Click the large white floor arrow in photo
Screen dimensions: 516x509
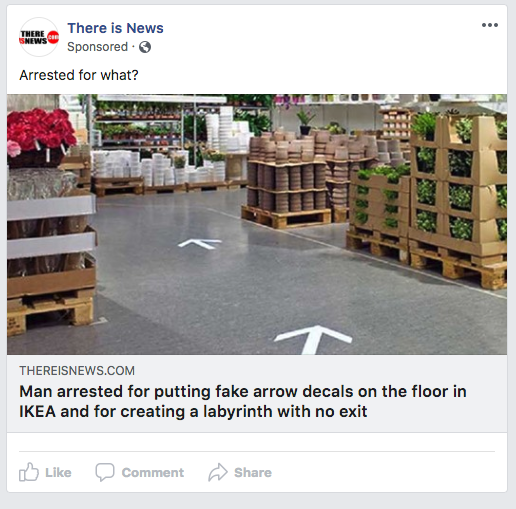click(x=313, y=339)
